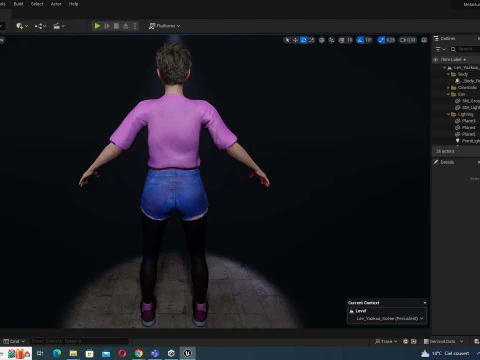Collapse the Current Context panel arrow
Viewport: 480px width, 360px height.
[x=425, y=303]
